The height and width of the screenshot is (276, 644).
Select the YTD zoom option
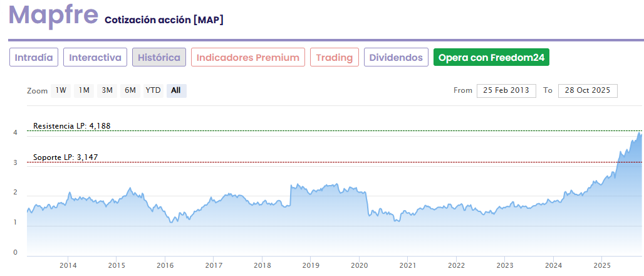click(153, 90)
